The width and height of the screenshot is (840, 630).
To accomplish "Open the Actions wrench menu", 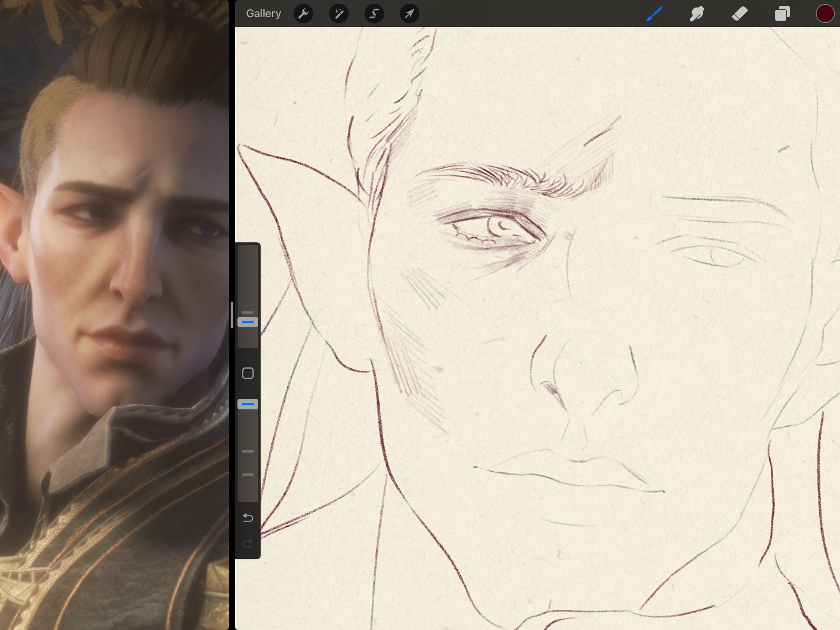I will point(303,14).
